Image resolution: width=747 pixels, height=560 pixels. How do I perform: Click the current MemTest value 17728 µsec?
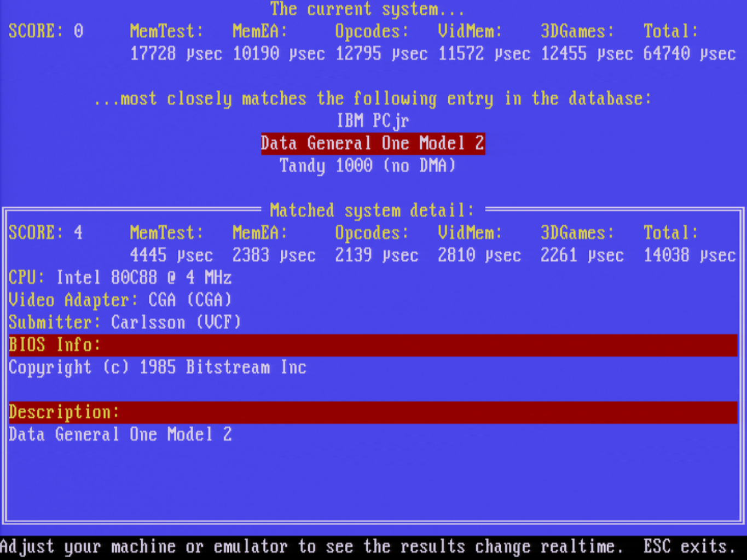[x=176, y=54]
